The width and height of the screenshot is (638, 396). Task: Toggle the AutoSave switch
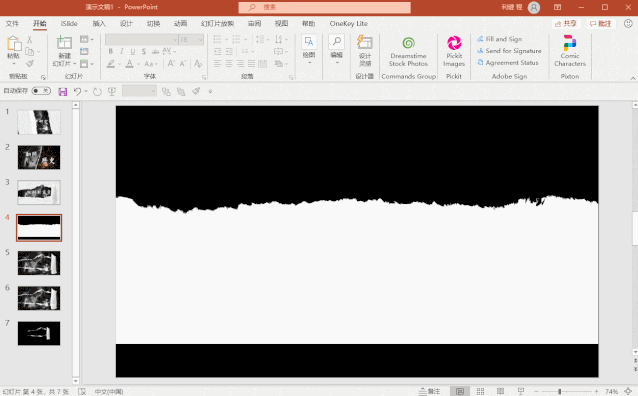(41, 91)
